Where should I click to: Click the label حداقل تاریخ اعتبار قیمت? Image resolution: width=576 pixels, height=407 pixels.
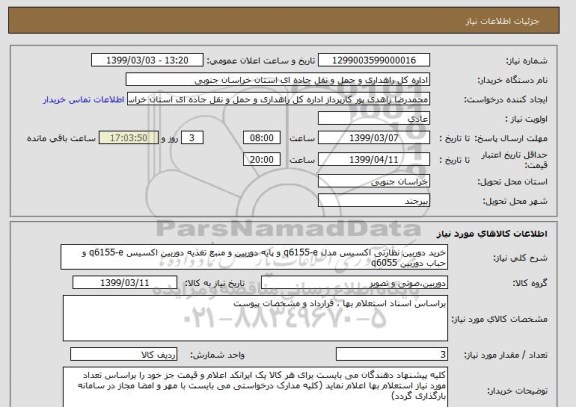(x=514, y=160)
